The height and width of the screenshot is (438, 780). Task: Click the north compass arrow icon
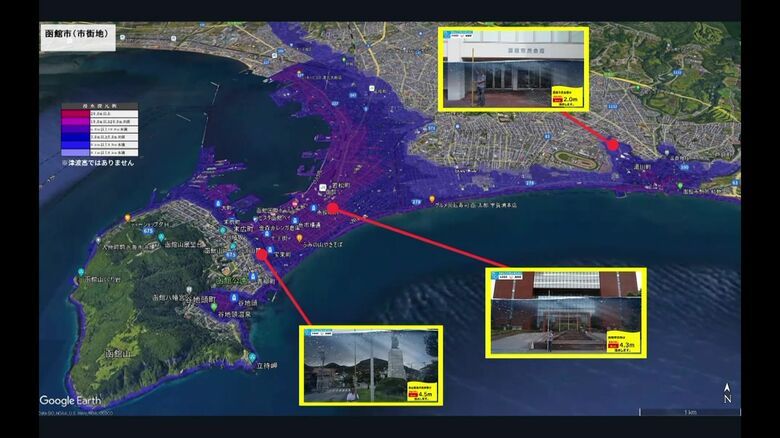click(x=727, y=393)
